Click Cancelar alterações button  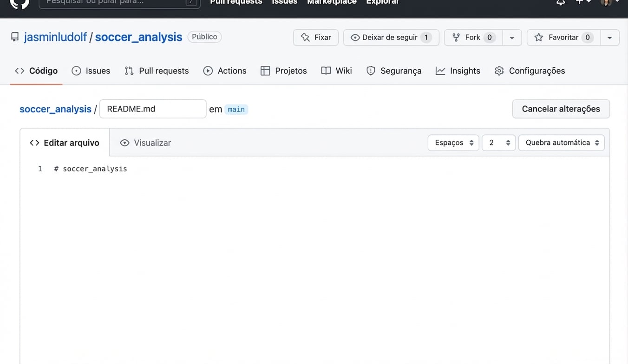point(561,109)
